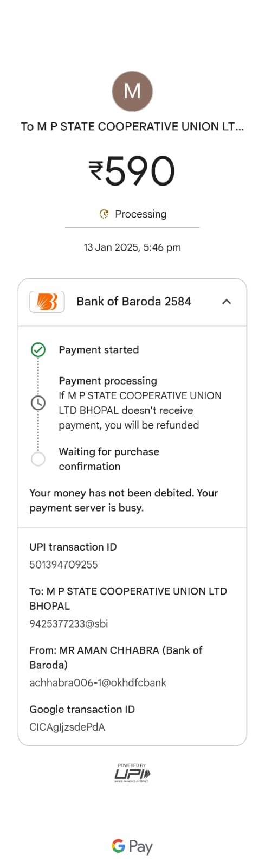This screenshot has height=868, width=265.
Task: Tap the sender UPI address achhabra006-1@okhdfcbank
Action: (98, 683)
